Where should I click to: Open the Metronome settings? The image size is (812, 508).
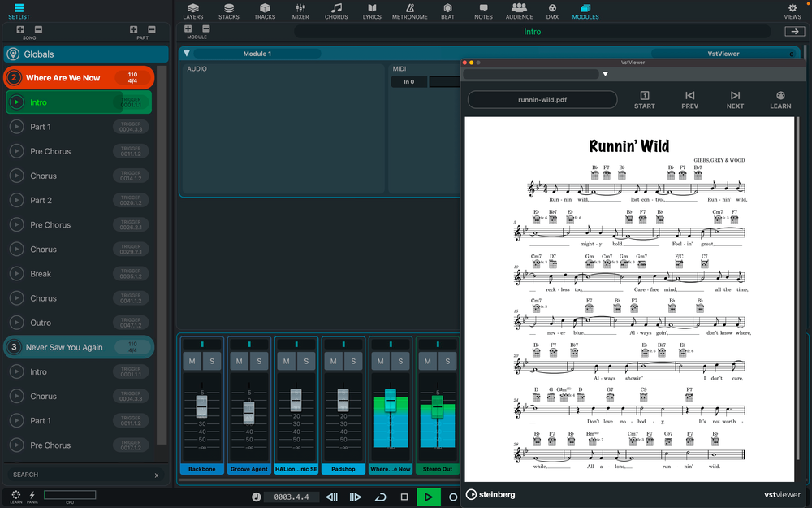410,11
